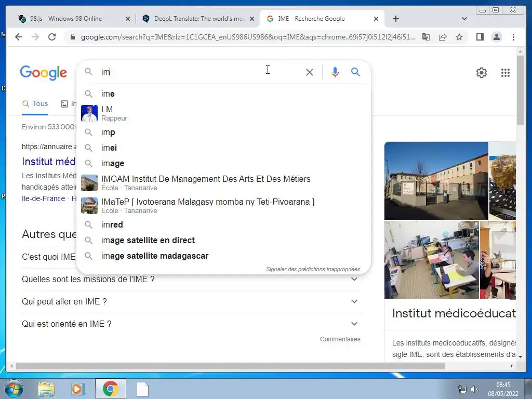Open a new browser tab

tap(395, 19)
